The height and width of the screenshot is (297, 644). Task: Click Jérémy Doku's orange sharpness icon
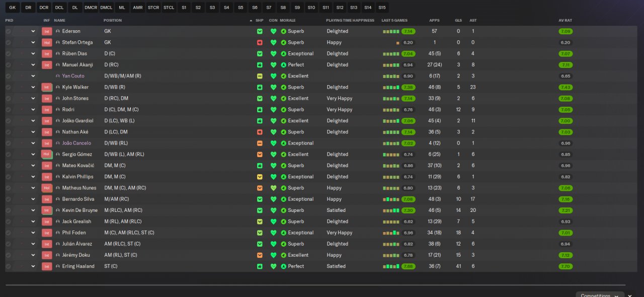[x=260, y=255]
